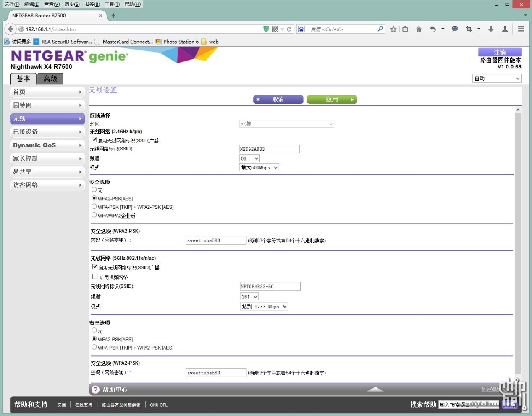Toggle 5GHz 启用无线网络标识(SSID)广播 checkbox

(95, 266)
